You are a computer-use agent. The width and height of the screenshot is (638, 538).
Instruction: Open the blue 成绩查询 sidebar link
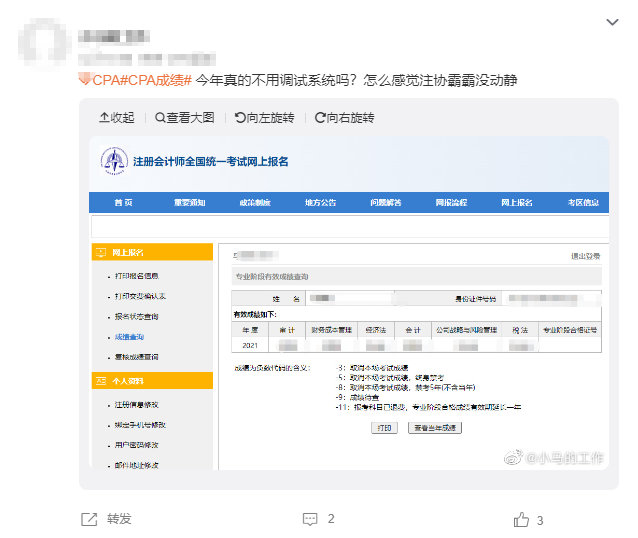tap(129, 337)
